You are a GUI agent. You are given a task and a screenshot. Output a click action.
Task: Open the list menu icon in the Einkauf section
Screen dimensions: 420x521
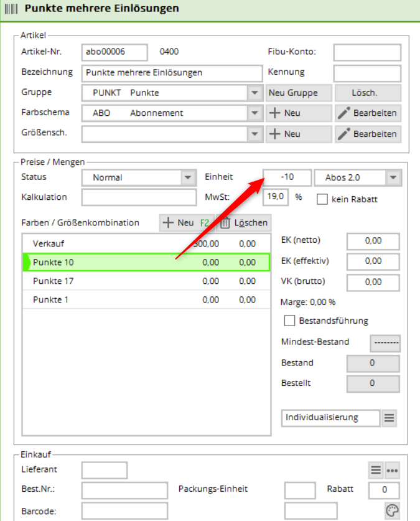point(376,470)
